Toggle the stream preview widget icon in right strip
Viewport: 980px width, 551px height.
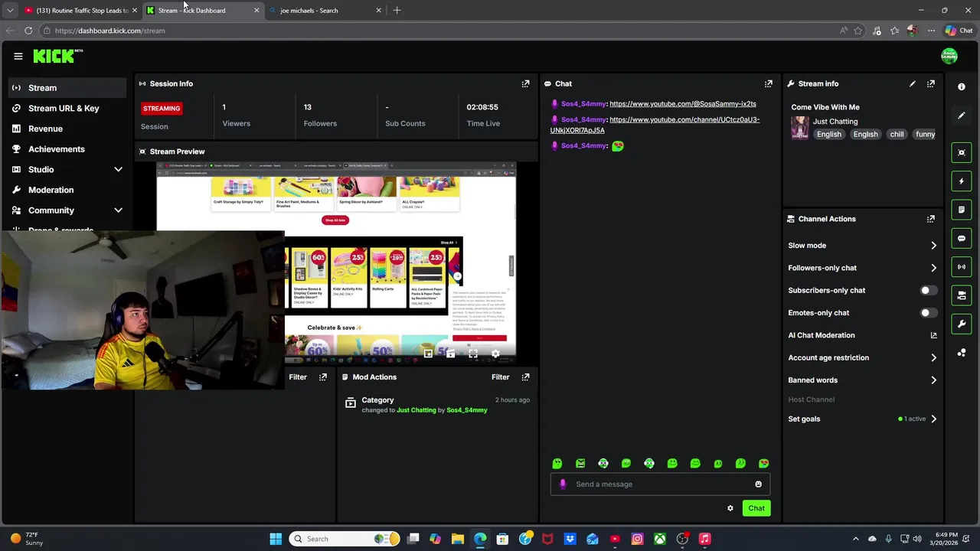tap(962, 152)
